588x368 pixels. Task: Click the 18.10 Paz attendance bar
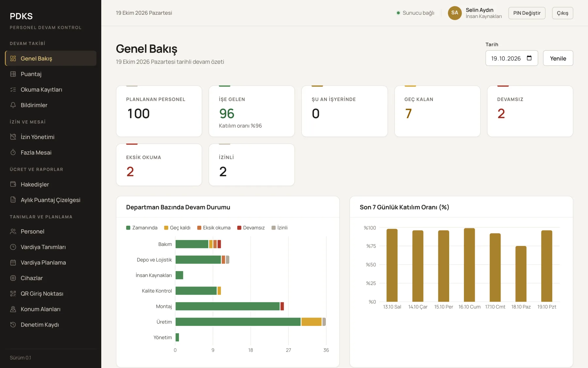pos(521,274)
